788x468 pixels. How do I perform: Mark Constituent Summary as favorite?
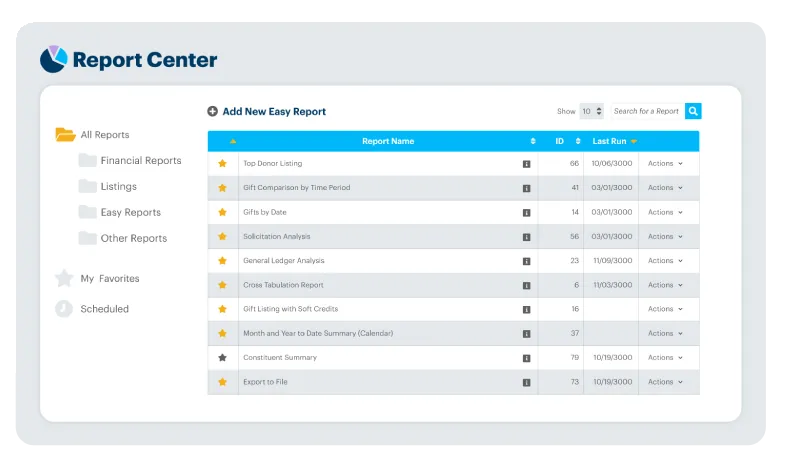(x=223, y=357)
